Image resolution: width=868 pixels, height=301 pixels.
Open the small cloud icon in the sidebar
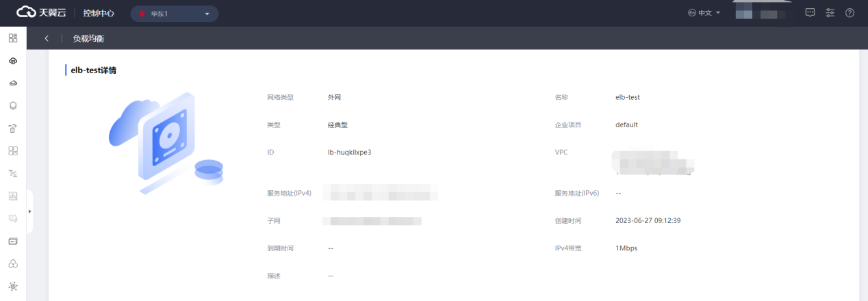(13, 83)
